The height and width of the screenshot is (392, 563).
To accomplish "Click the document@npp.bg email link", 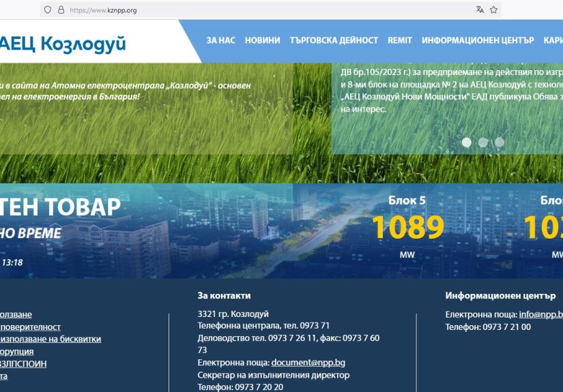I will [308, 363].
